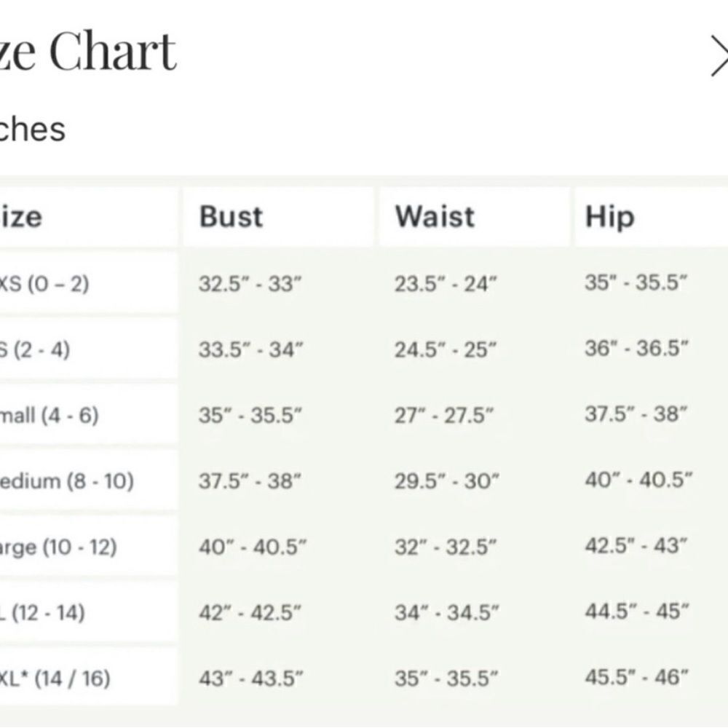Click the 45.5" - 46" hip measurement

636,678
